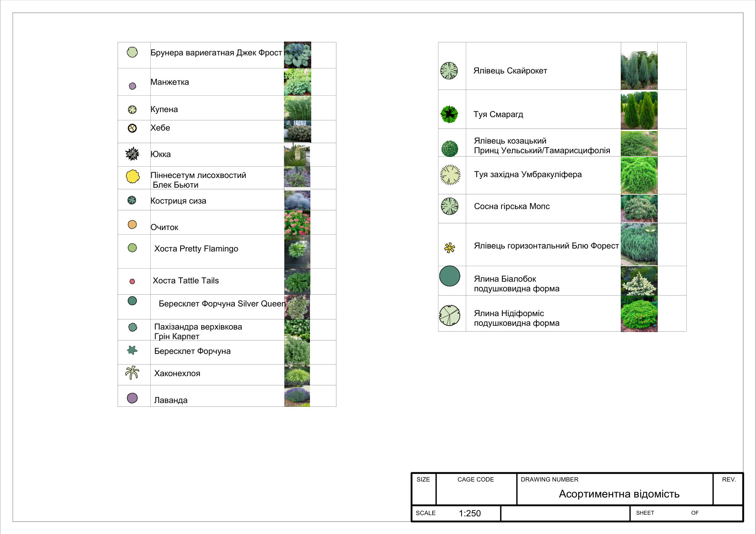This screenshot has height=534, width=756.
Task: Click the Ялина Нідіформіс symbol
Action: [x=450, y=315]
